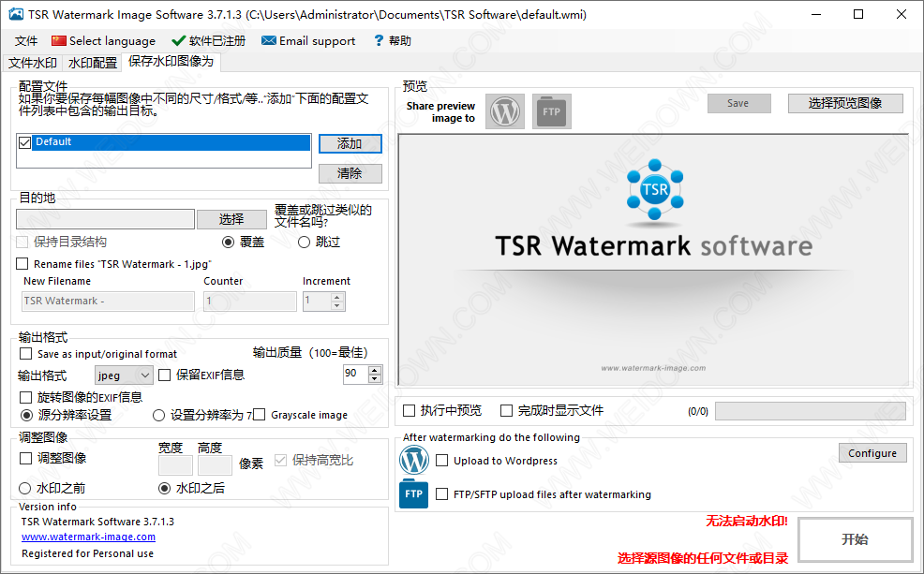
Task: Toggle 保留EXIF信息 checkbox
Action: [x=165, y=375]
